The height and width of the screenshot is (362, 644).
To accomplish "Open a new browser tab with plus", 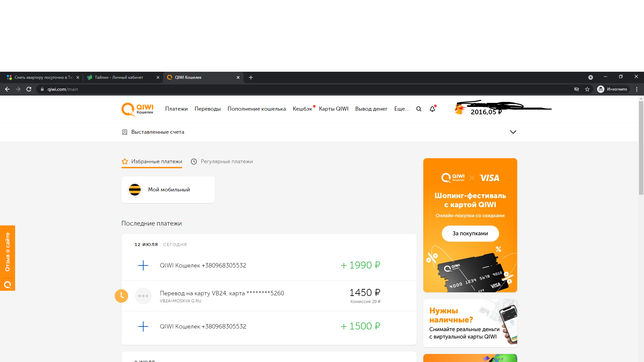I will [x=251, y=77].
